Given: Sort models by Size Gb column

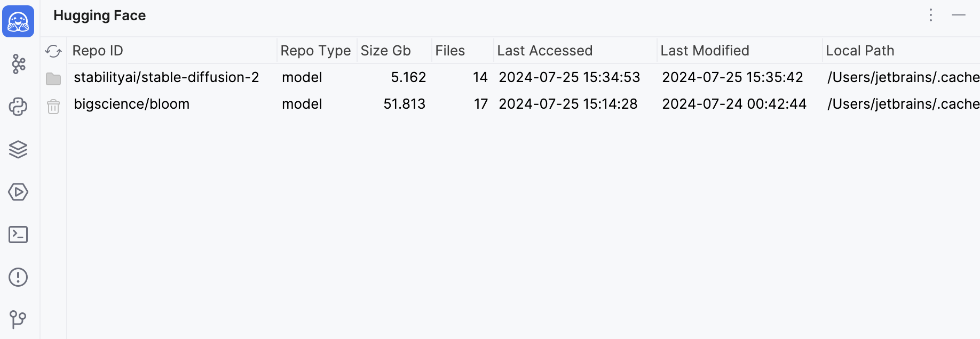Looking at the screenshot, I should (385, 51).
